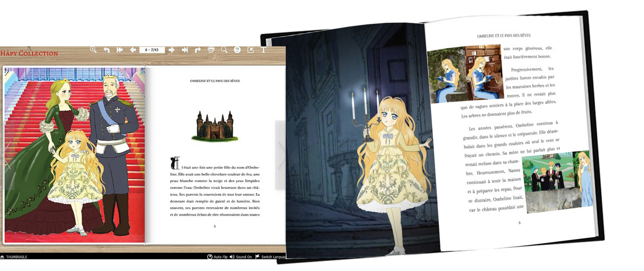Go to the previous page
644x271 pixels.
(132, 50)
